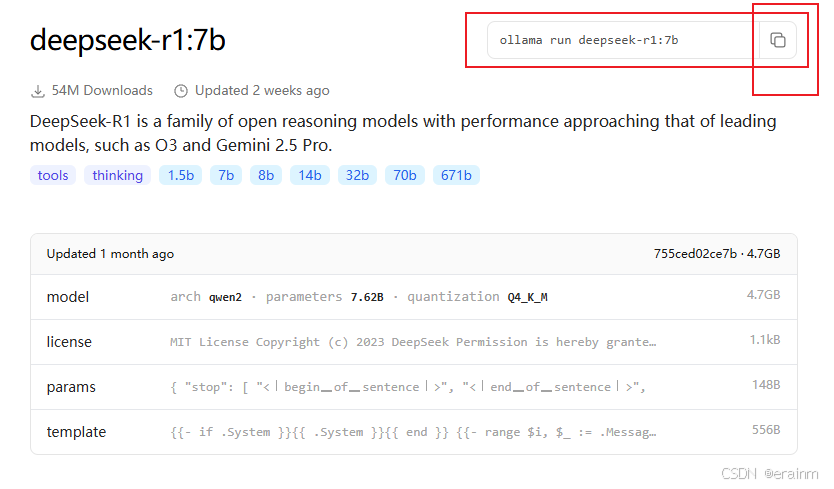Select the 14b model size tag

(310, 175)
